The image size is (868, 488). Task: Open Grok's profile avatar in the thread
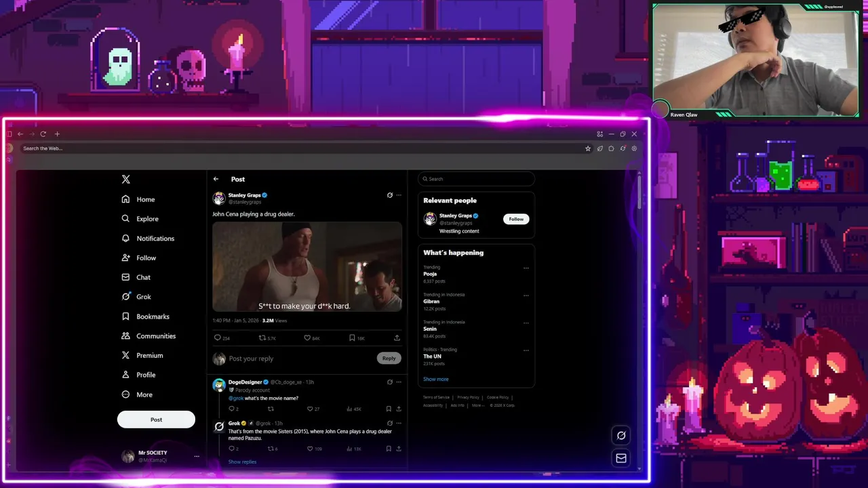tap(218, 426)
